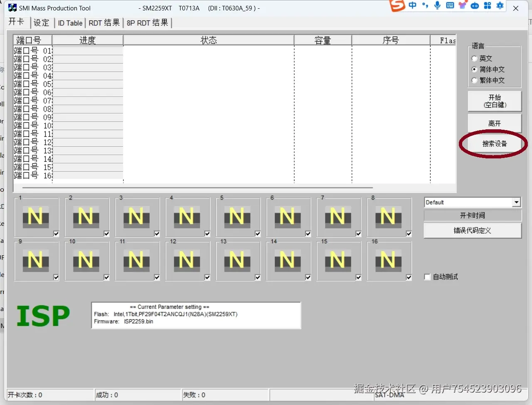The height and width of the screenshot is (405, 532).
Task: Click the 序号 column header
Action: click(391, 40)
